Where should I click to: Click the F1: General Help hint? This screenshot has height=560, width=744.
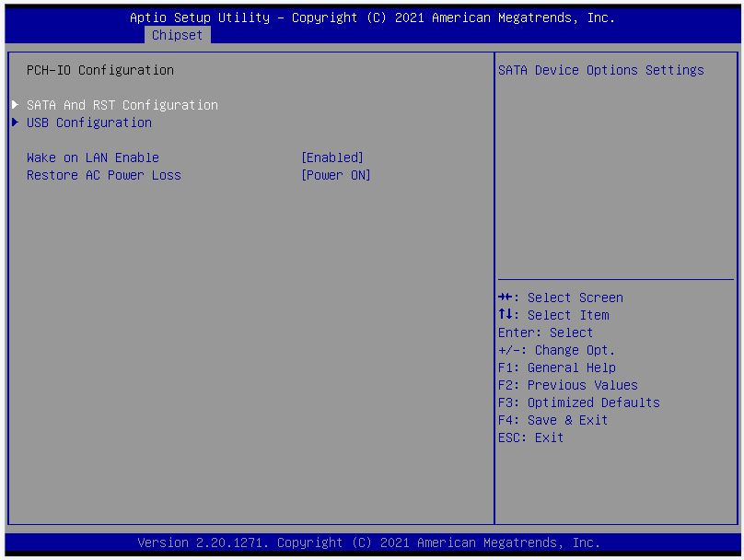pyautogui.click(x=556, y=367)
